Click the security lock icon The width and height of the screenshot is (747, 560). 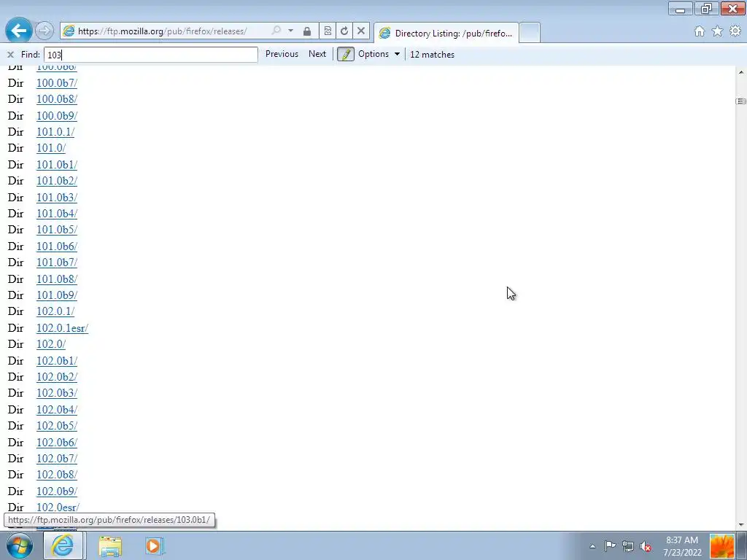307,31
